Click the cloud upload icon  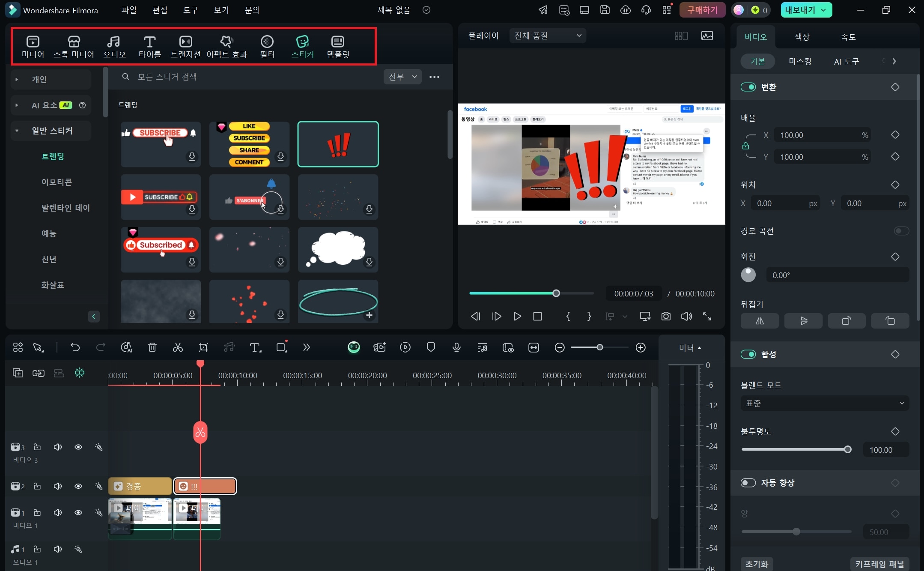coord(625,10)
